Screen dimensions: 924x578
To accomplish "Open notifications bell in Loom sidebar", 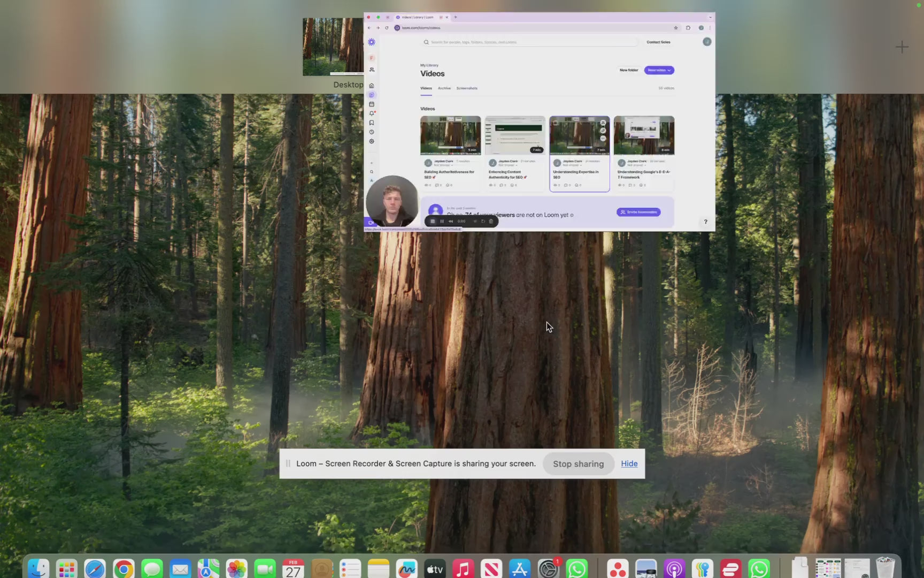I will pyautogui.click(x=372, y=113).
